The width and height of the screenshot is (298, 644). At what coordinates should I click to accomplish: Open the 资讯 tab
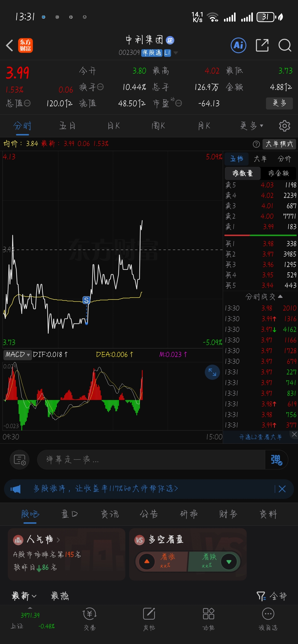pyautogui.click(x=110, y=514)
